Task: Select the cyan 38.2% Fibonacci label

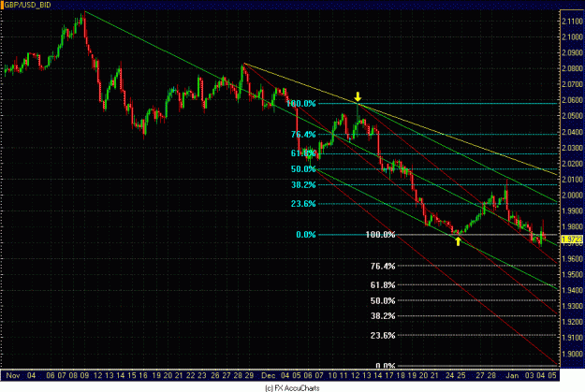Action: tap(303, 185)
